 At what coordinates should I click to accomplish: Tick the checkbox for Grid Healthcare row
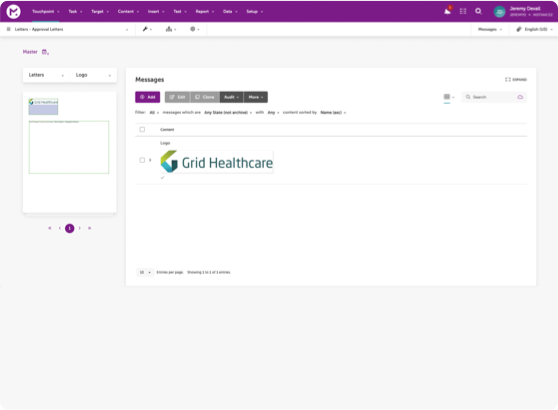click(142, 160)
